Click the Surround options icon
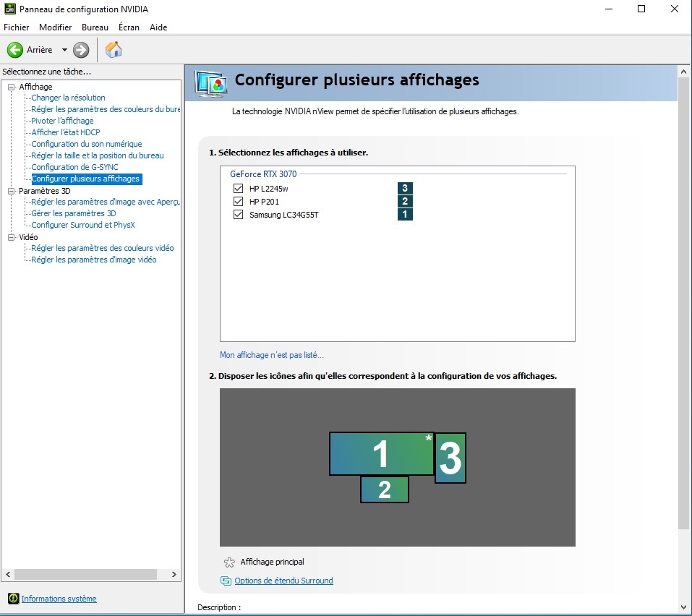This screenshot has height=616, width=692. pos(226,581)
